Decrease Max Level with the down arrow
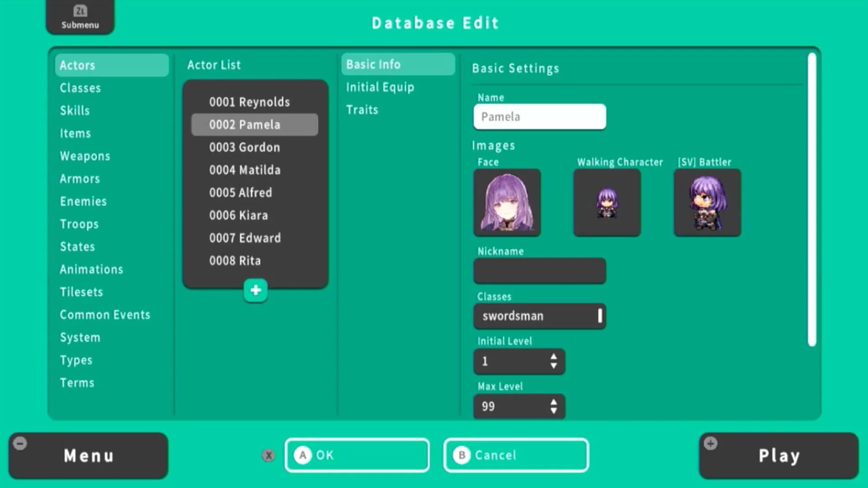The width and height of the screenshot is (868, 488). click(554, 411)
